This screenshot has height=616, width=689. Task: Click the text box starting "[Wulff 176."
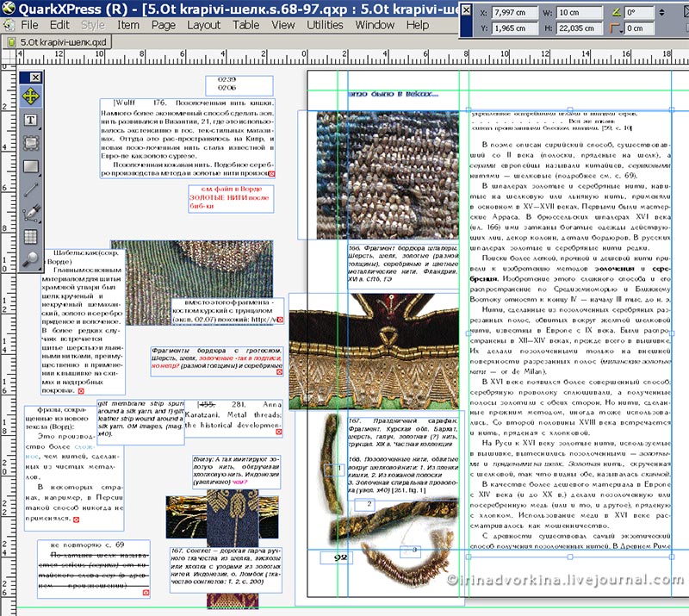(188, 139)
